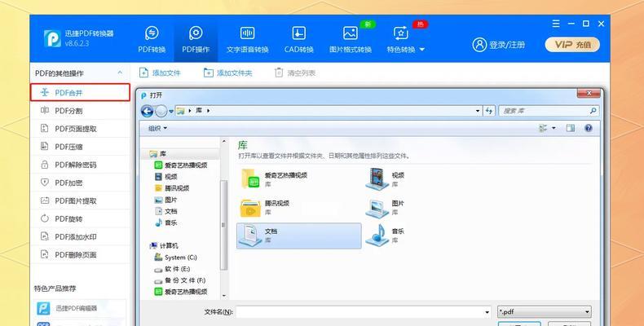
Task: Select 文档 in the navigation tree
Action: (166, 211)
